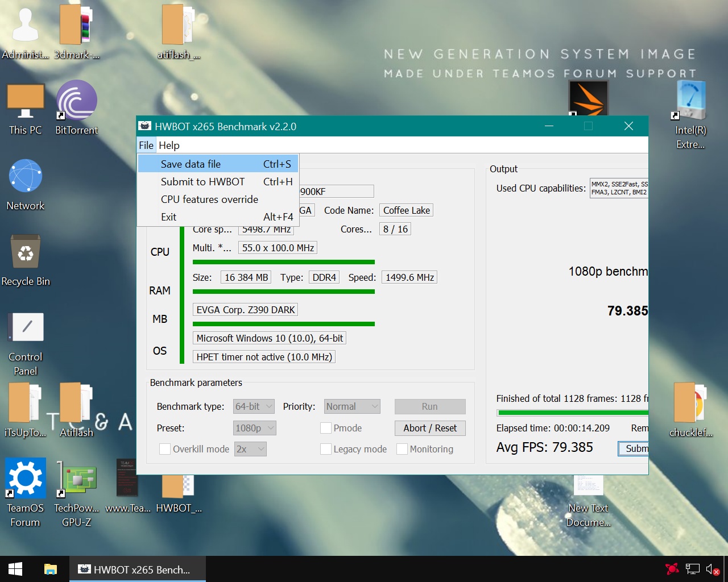
Task: Open the Help menu
Action: pos(169,145)
